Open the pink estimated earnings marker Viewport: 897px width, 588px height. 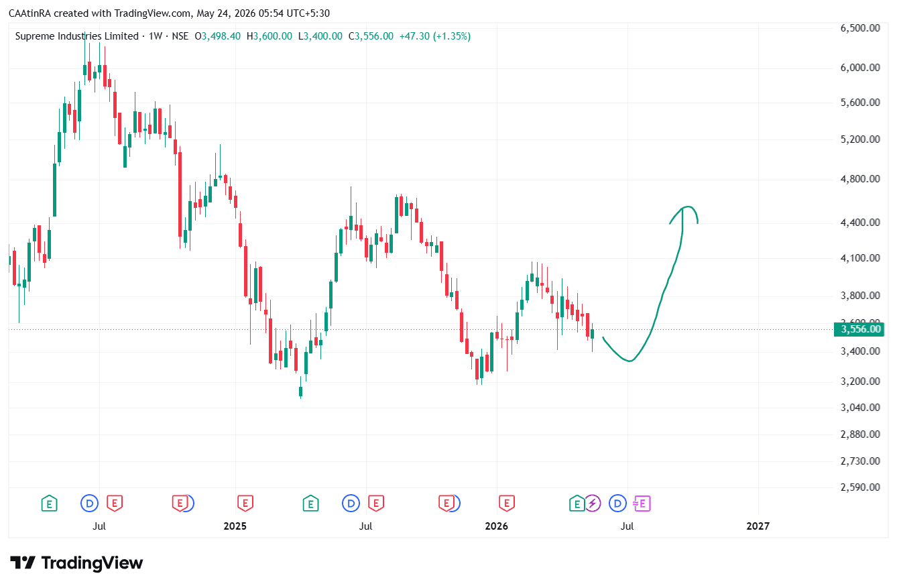coord(642,503)
